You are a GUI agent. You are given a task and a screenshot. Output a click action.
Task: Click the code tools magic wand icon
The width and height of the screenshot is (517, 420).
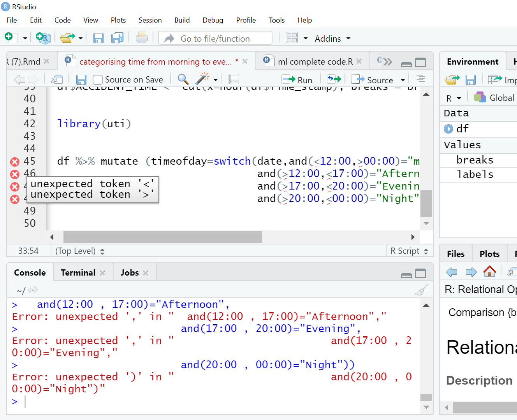tap(202, 79)
